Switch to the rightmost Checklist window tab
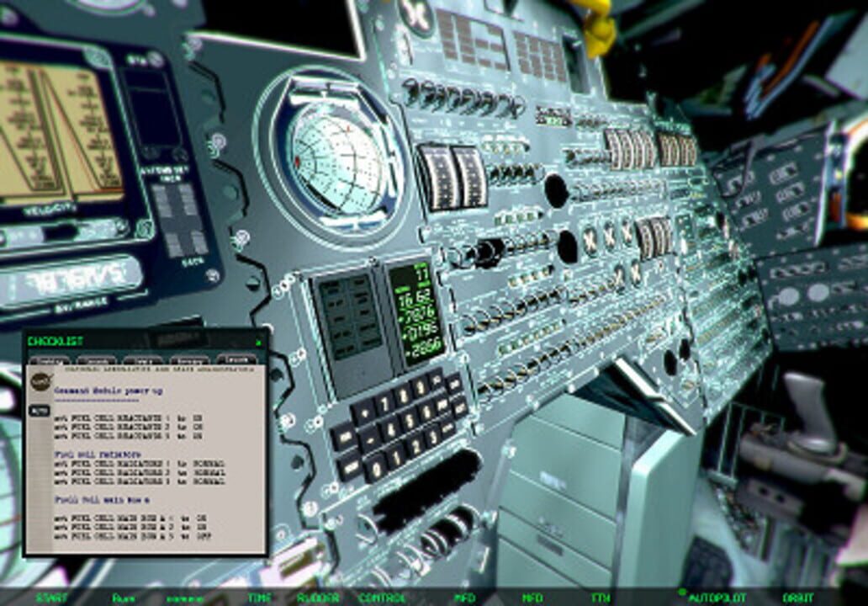The width and height of the screenshot is (868, 606). (238, 357)
